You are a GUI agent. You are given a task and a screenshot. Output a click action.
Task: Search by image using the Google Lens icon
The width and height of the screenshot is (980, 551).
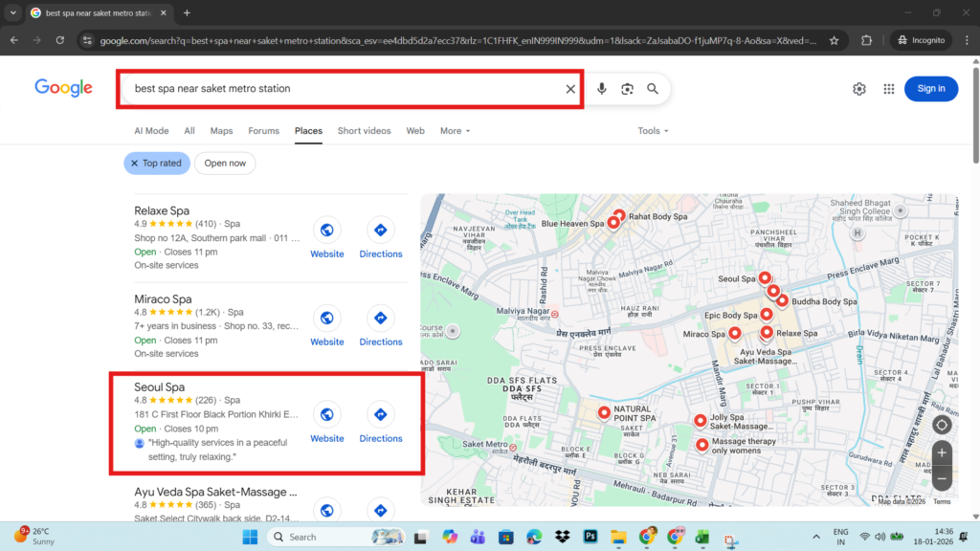(x=627, y=88)
